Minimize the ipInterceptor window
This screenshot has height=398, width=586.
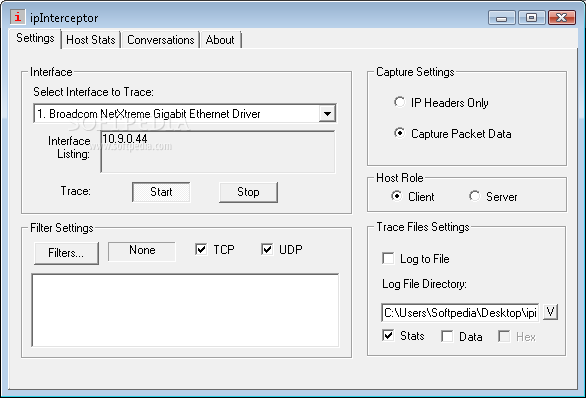(502, 18)
